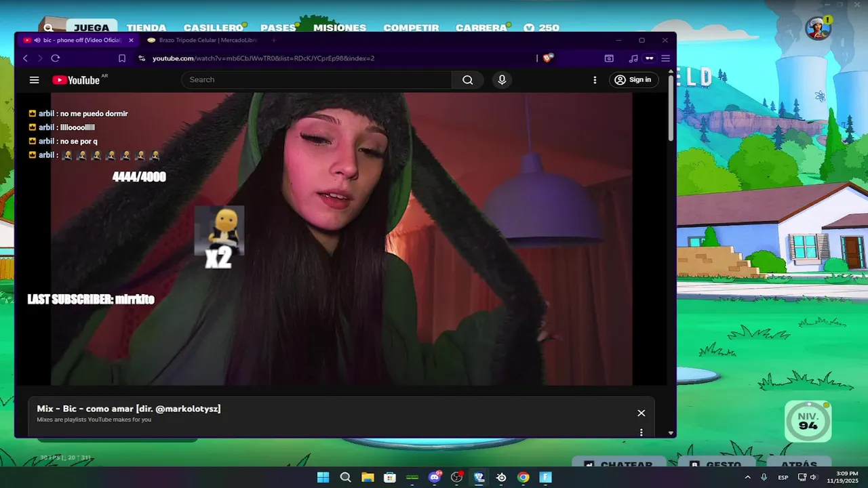This screenshot has width=868, height=488.
Task: Click the system tray microphone icon
Action: pos(764,477)
